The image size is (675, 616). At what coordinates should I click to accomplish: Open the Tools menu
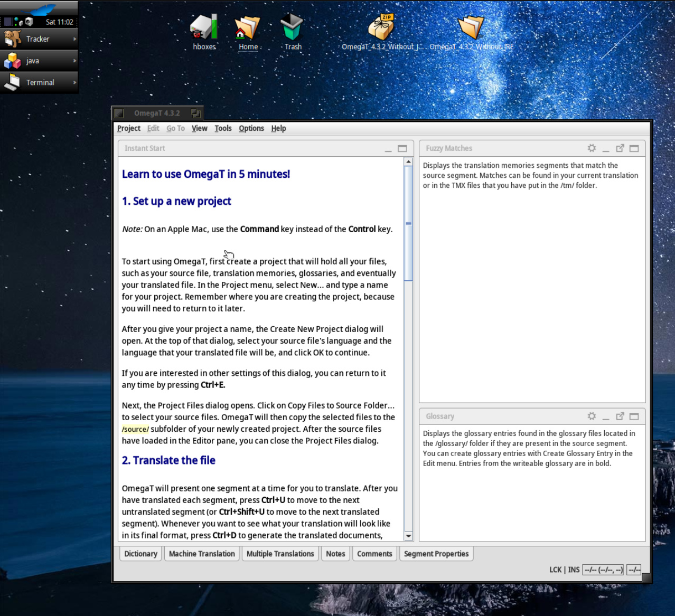pos(223,128)
